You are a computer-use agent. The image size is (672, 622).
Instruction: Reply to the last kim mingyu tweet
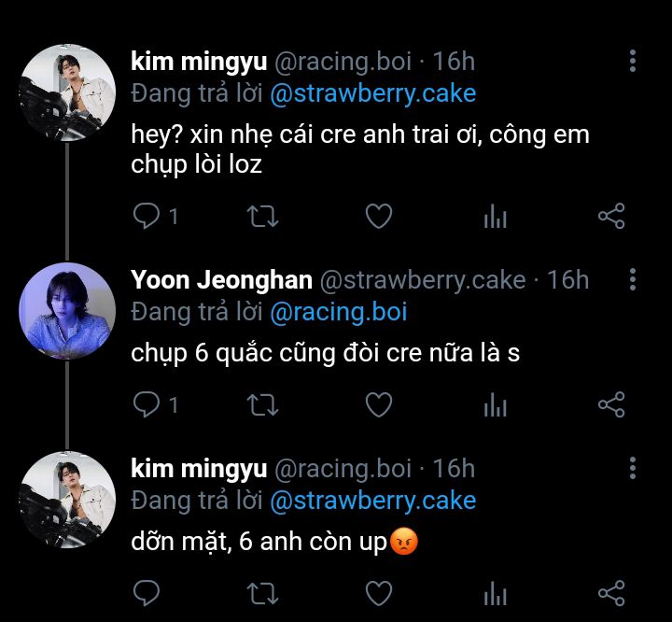coord(146,592)
